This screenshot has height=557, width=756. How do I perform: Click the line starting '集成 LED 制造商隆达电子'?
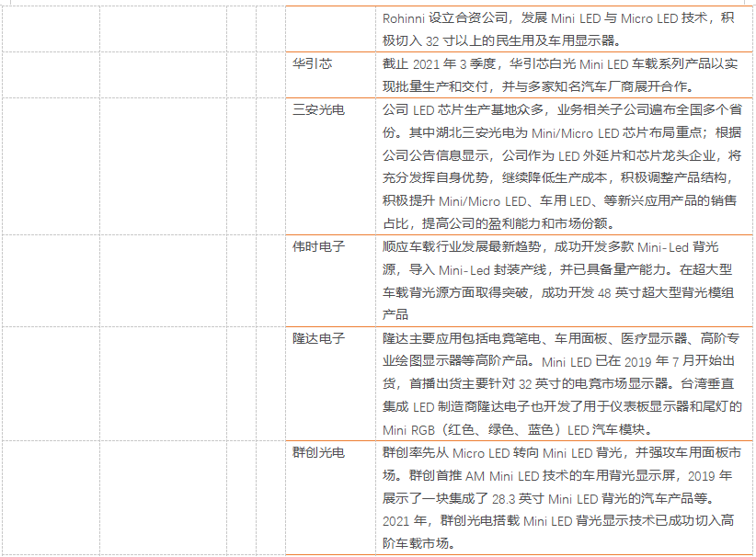pos(562,406)
